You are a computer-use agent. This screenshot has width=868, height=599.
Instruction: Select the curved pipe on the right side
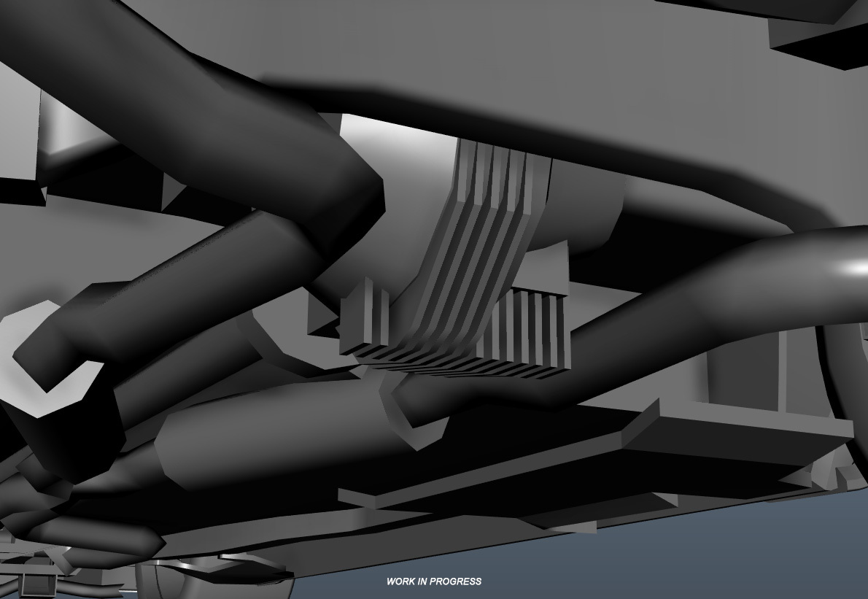tap(693, 306)
